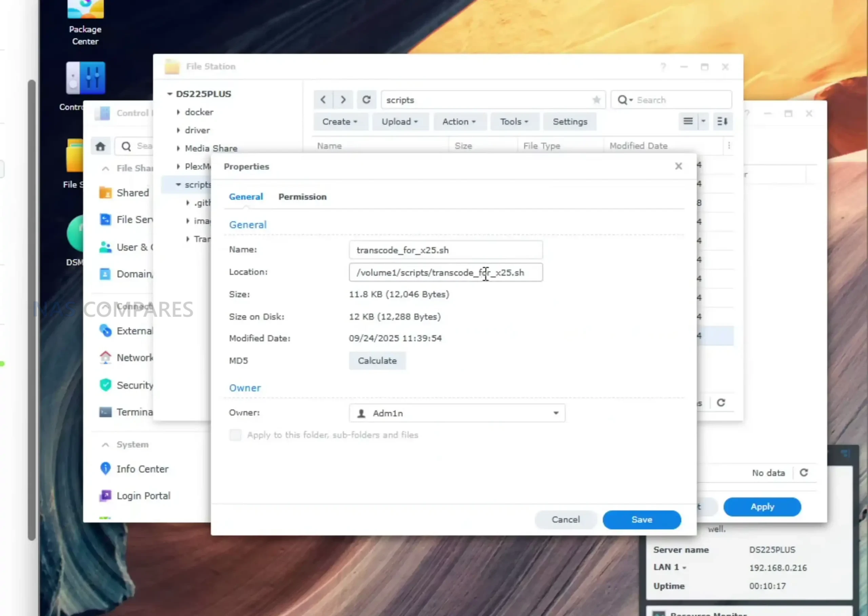Close the Properties dialog
Screen dimensions: 868x616
coord(679,166)
